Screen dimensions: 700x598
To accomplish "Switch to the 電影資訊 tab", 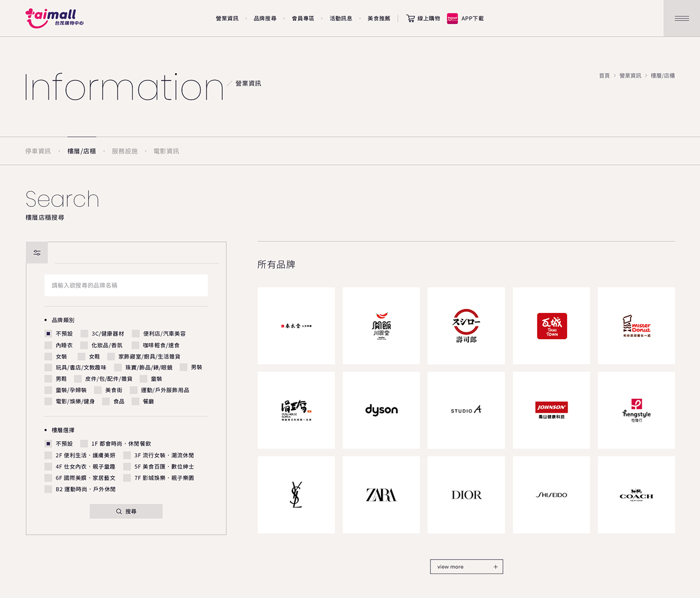I will (x=166, y=151).
